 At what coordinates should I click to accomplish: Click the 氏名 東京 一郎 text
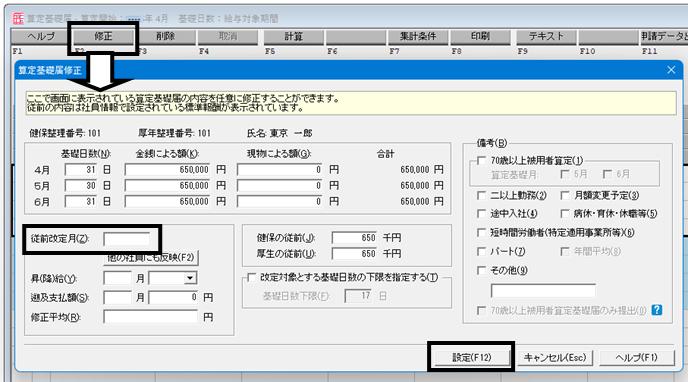(280, 133)
